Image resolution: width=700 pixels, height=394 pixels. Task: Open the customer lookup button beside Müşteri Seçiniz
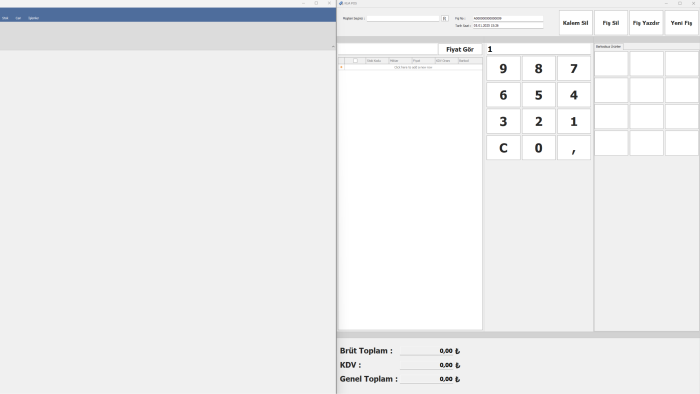445,18
